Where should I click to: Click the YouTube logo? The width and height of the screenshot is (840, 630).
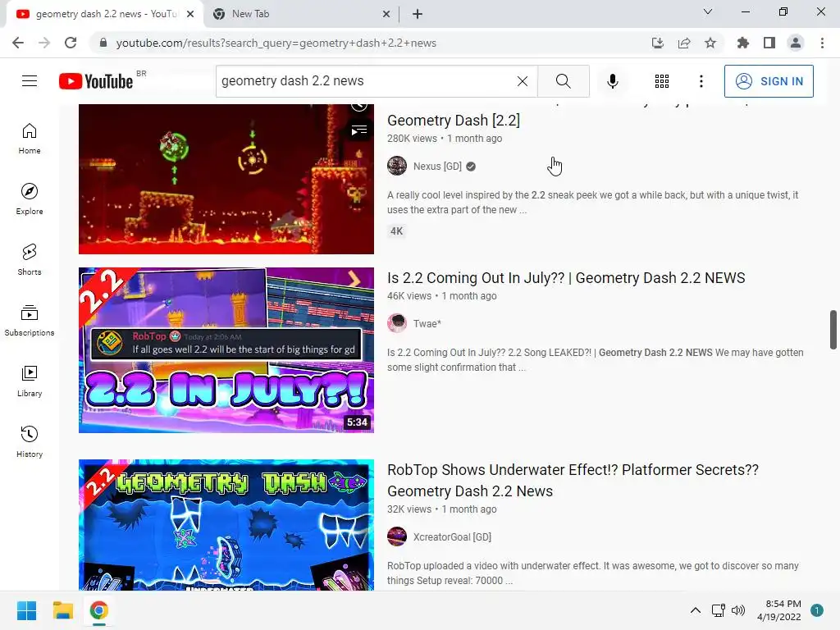[96, 81]
